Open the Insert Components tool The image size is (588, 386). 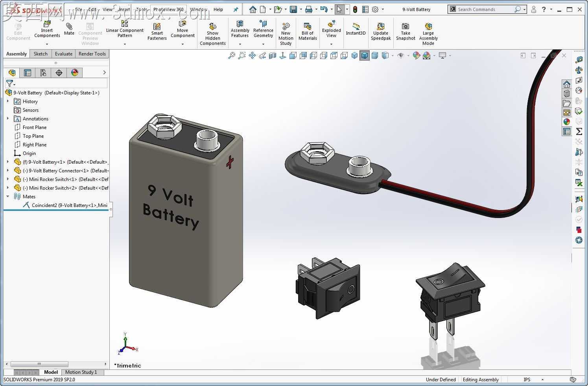coord(47,30)
